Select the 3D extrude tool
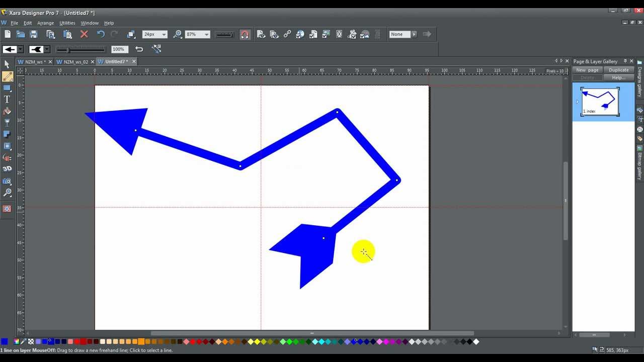Image resolution: width=644 pixels, height=362 pixels. click(x=7, y=169)
